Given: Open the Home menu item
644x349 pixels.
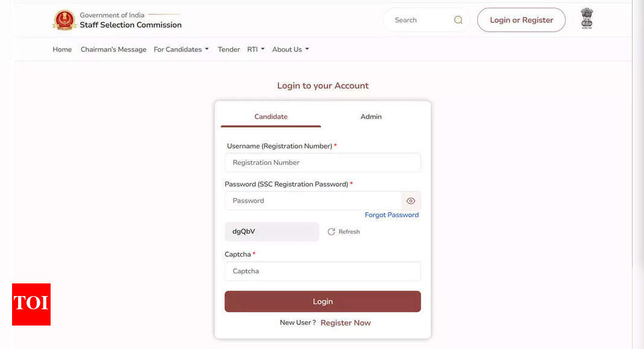Looking at the screenshot, I should (62, 49).
